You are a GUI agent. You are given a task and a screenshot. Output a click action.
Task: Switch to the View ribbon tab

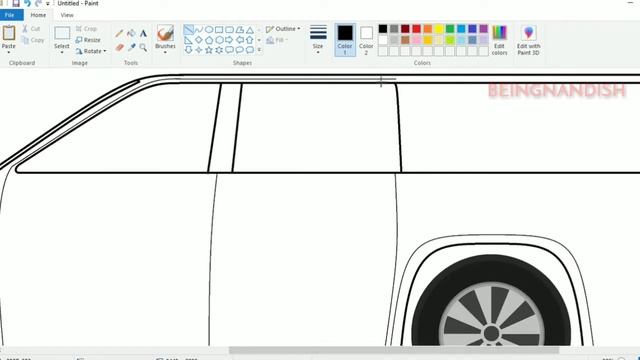click(67, 15)
